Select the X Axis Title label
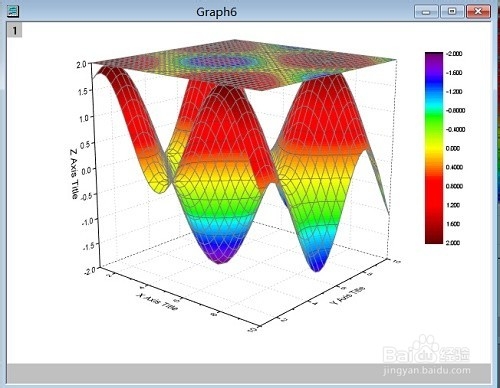 (157, 302)
